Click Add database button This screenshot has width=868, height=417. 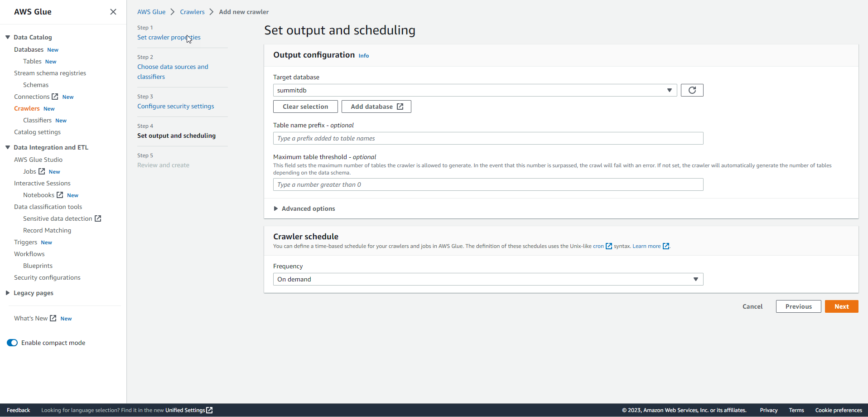(x=376, y=107)
